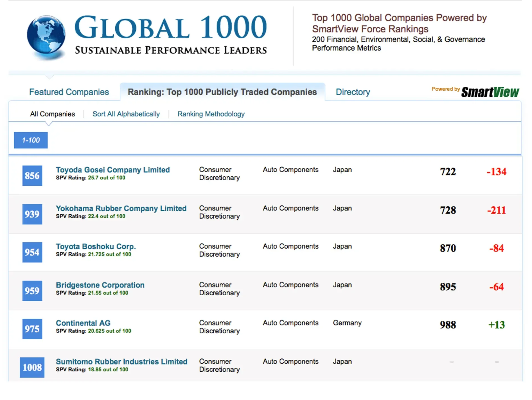Select Ranking: Top 1000 Publicly Traded Companies tab
Viewport: 532px width, 400px height.
coord(222,92)
